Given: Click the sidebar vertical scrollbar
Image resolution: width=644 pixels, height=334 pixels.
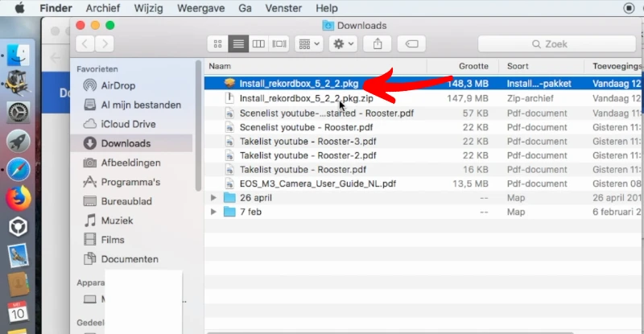Looking at the screenshot, I should (x=198, y=126).
